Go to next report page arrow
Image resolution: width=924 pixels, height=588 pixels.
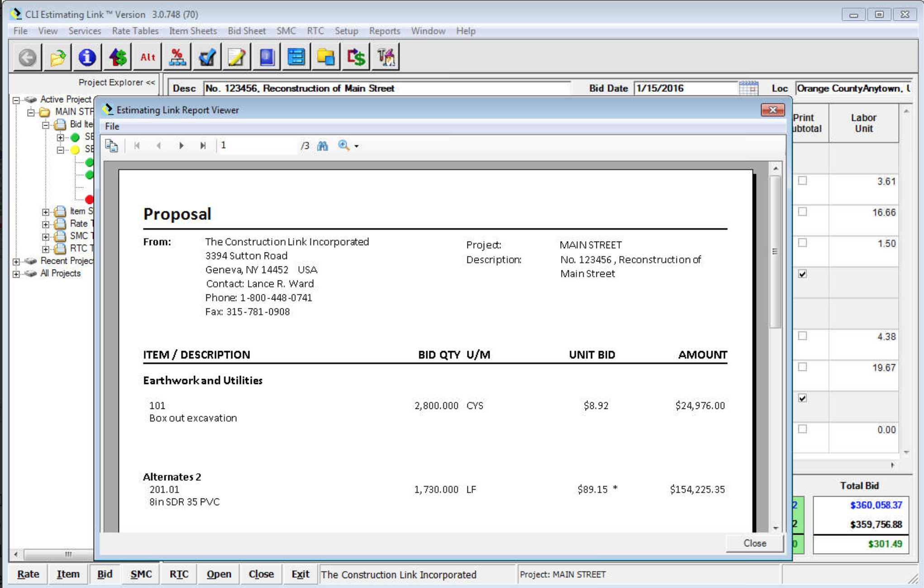[181, 146]
